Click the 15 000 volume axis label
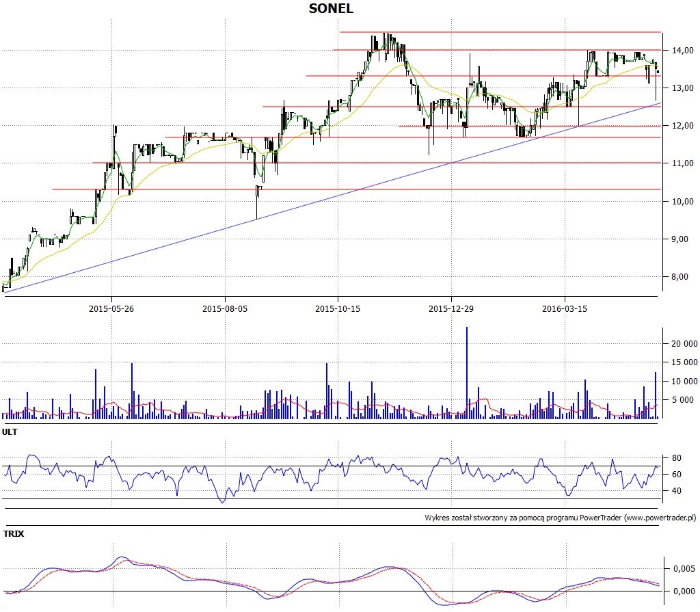 click(x=684, y=362)
